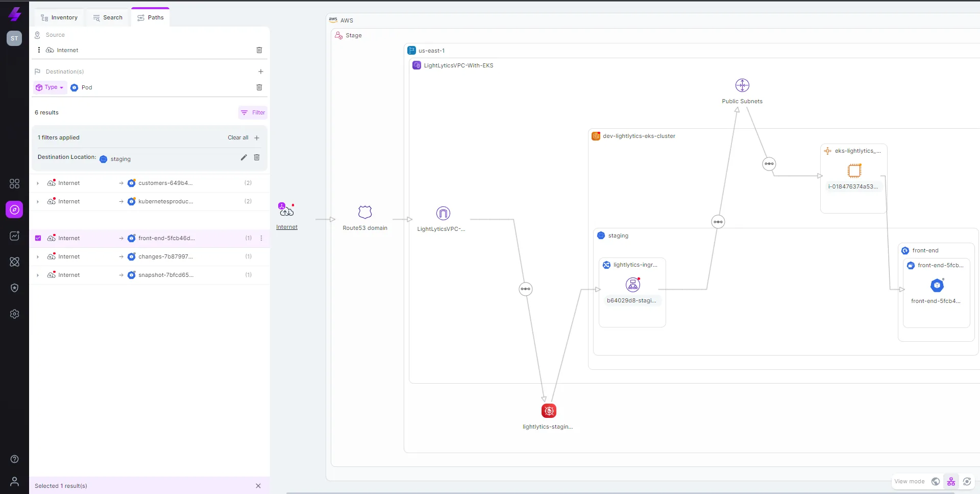Add another filter with plus icon
Image resolution: width=980 pixels, height=494 pixels.
click(x=257, y=138)
